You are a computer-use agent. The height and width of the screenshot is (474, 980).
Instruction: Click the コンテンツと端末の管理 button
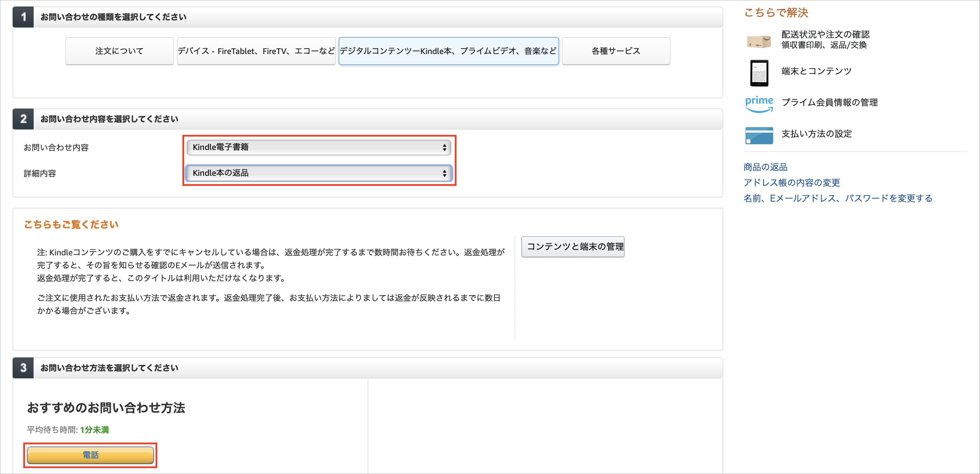point(573,247)
